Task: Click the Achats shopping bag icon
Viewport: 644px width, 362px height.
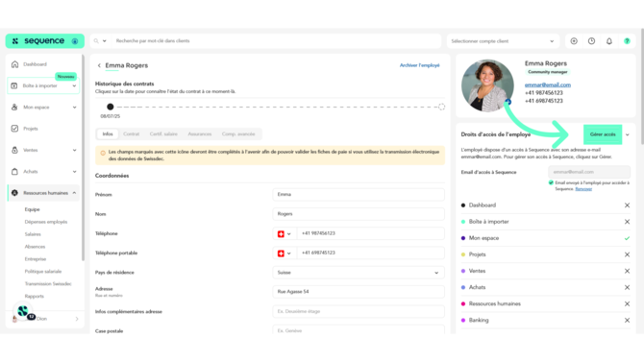Action: coord(14,172)
